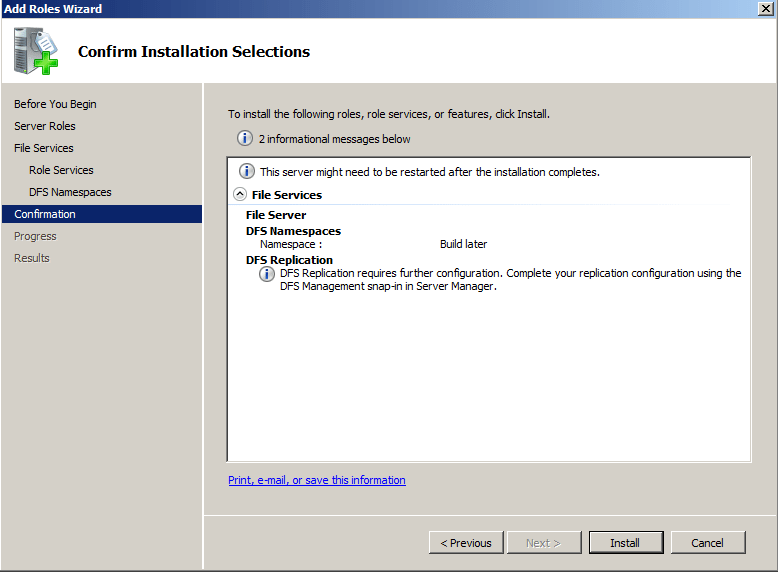Click the '2 informational messages below' text

click(x=334, y=139)
